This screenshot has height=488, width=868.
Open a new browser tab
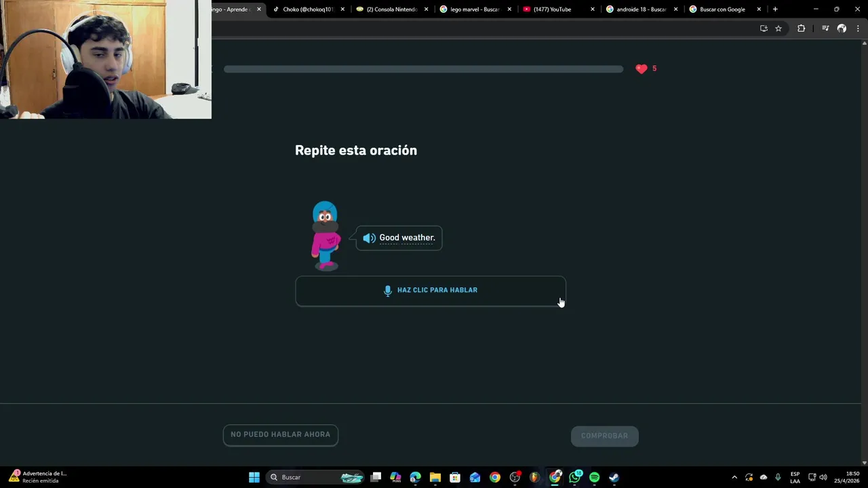[x=775, y=9]
